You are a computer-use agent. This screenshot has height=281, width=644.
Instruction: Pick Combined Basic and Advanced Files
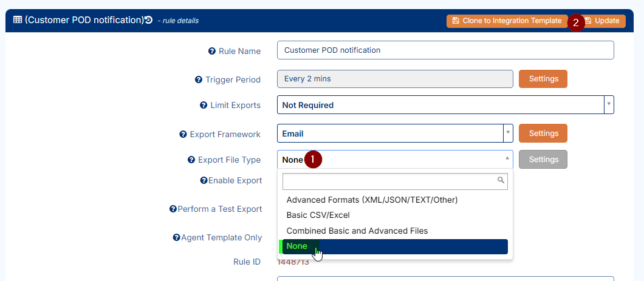(357, 231)
